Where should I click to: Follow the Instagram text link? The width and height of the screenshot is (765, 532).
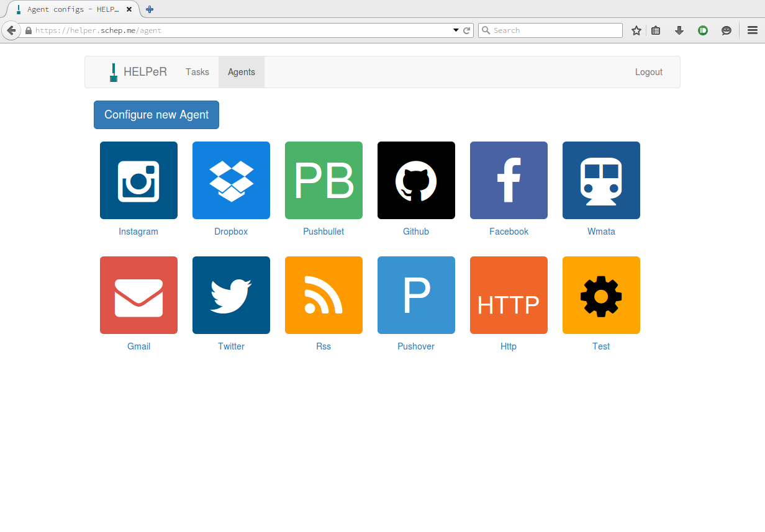[x=138, y=232]
